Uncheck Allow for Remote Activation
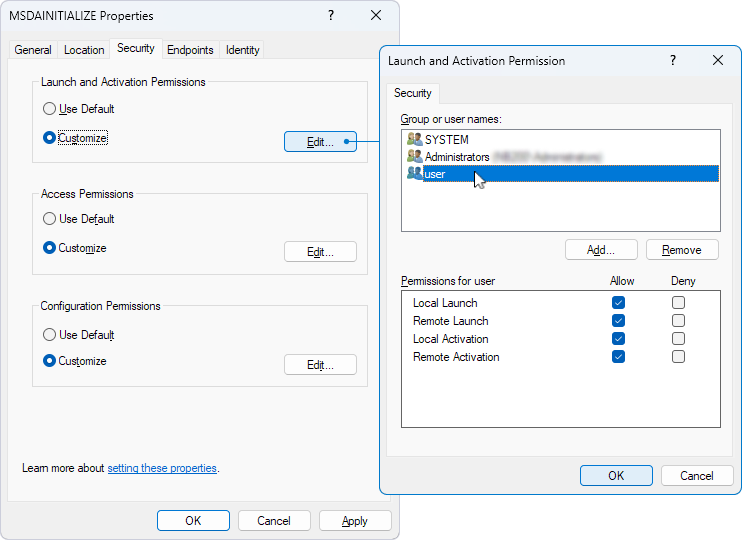The width and height of the screenshot is (742, 540). tap(618, 356)
